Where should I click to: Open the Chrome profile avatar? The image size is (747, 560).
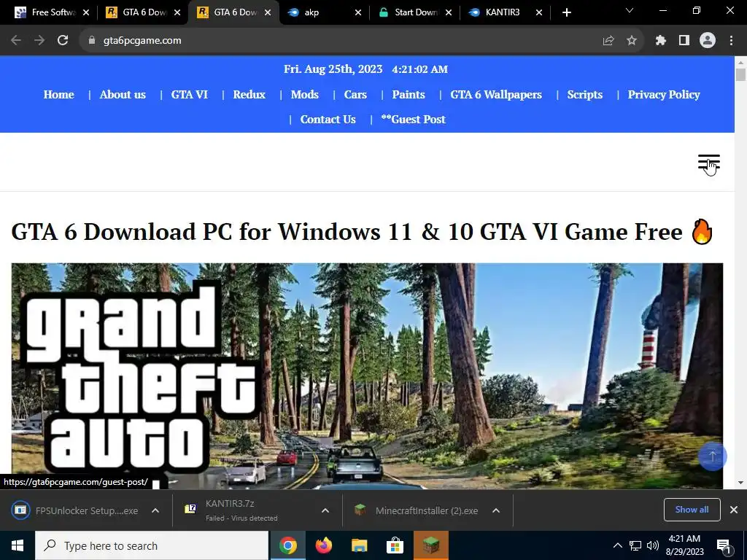708,41
